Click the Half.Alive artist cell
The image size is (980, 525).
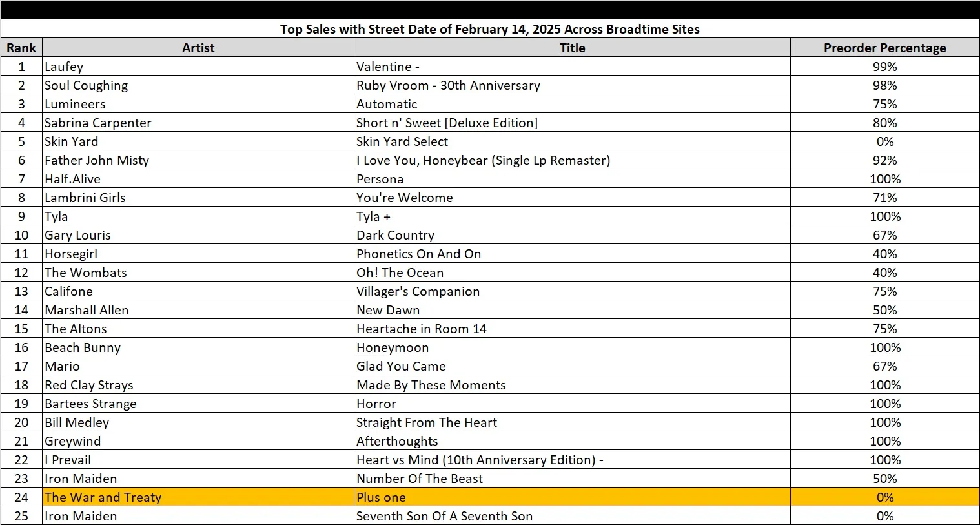pyautogui.click(x=198, y=179)
